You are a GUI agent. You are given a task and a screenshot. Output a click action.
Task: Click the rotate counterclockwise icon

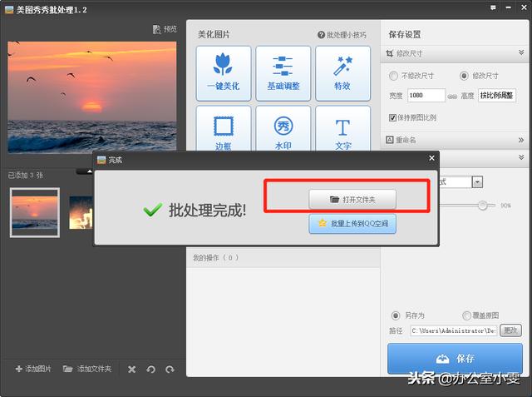click(x=151, y=370)
